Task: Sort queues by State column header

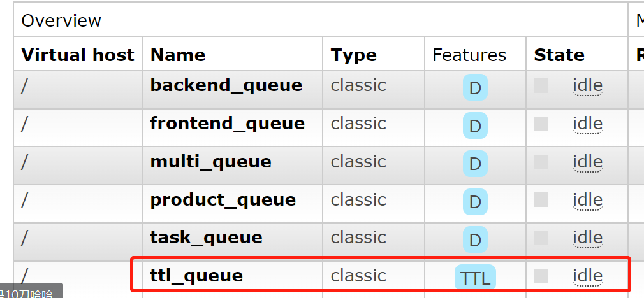Action: click(x=559, y=55)
